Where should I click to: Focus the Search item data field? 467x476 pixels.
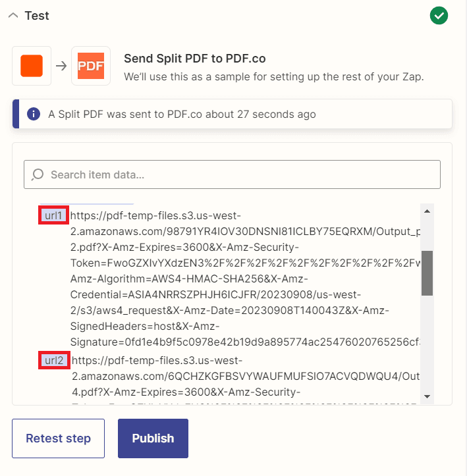(237, 174)
